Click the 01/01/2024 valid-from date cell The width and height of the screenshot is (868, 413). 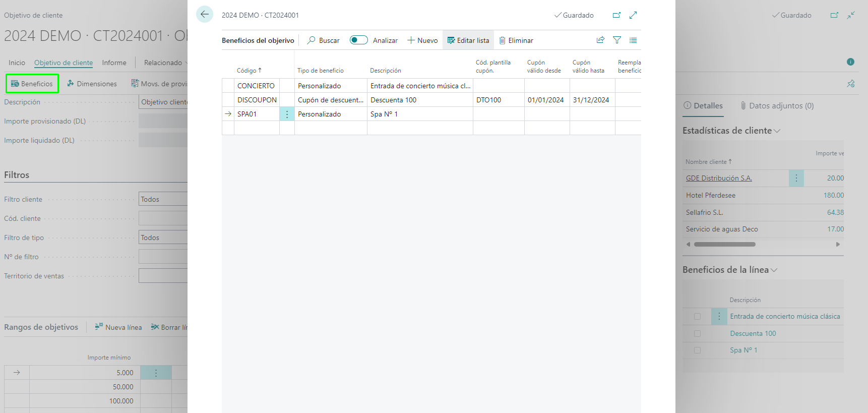pyautogui.click(x=547, y=100)
